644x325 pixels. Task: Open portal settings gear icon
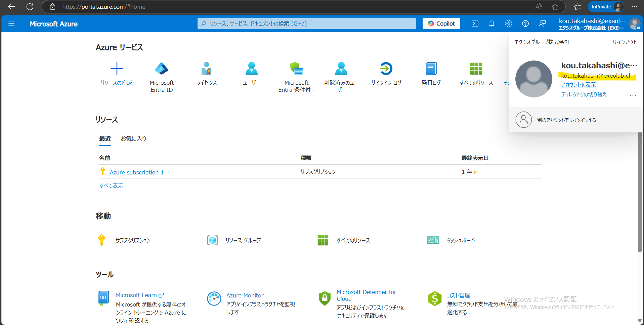click(508, 24)
